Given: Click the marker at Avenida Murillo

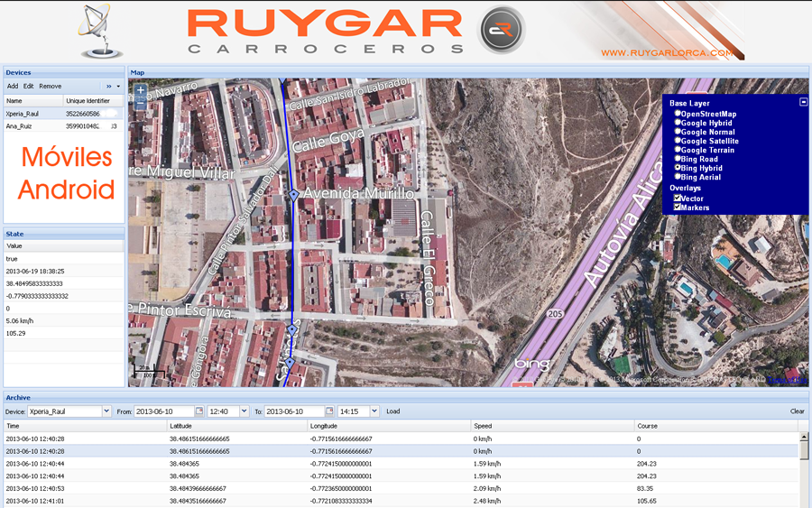Looking at the screenshot, I should pyautogui.click(x=293, y=195).
